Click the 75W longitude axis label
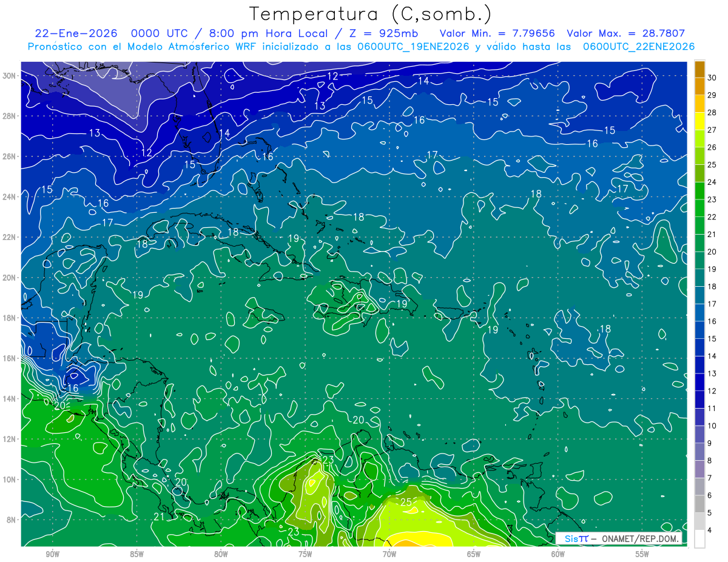The image size is (728, 562). pyautogui.click(x=305, y=554)
